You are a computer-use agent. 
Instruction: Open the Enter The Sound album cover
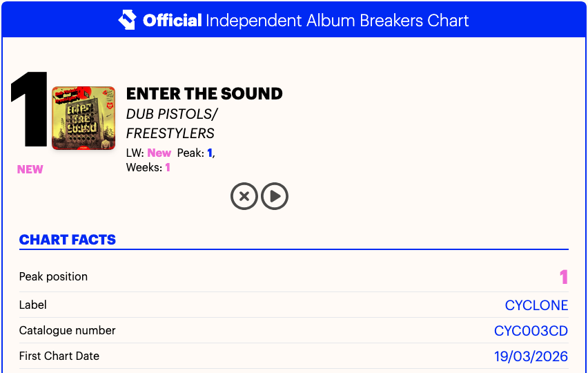click(x=84, y=118)
